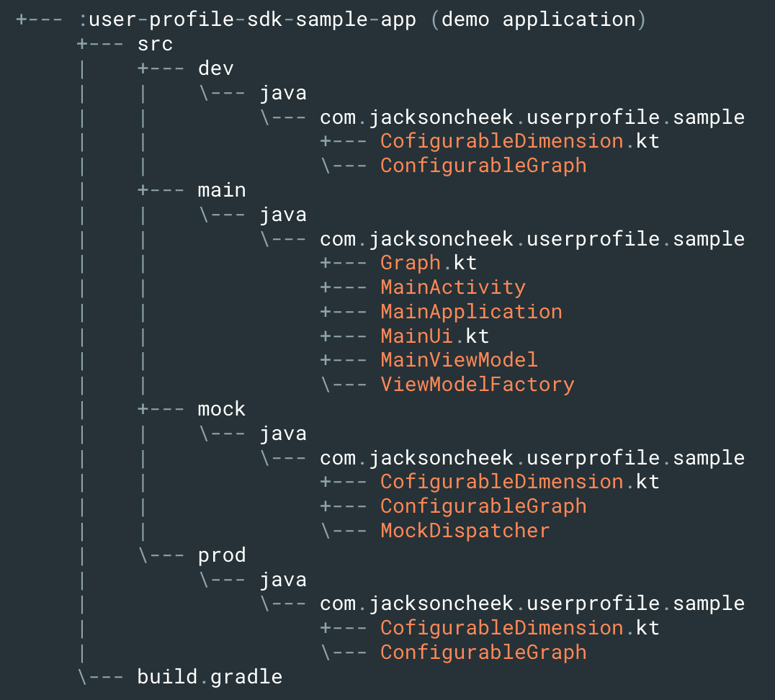Viewport: 775px width, 700px height.
Task: Select ConfigurableGraph under the dev source set
Action: coord(483,165)
